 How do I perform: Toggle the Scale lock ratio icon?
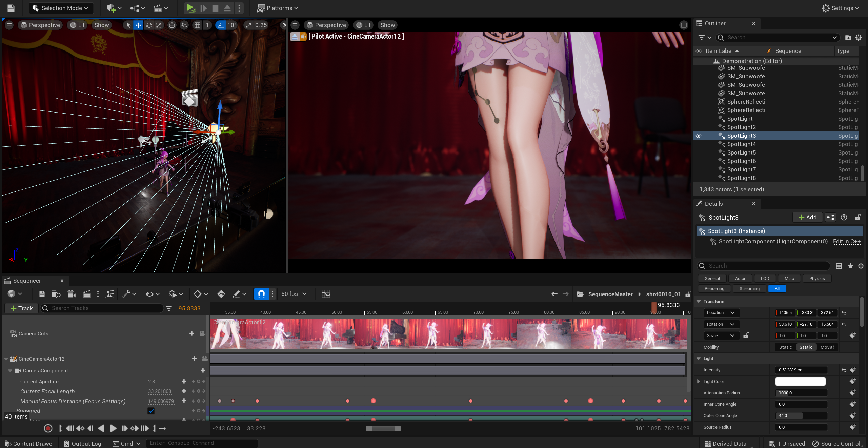coord(746,335)
